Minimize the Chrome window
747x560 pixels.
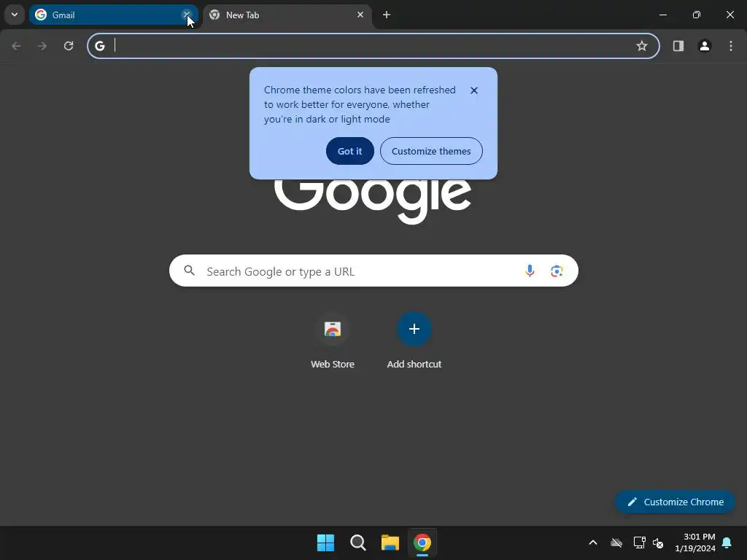[662, 15]
